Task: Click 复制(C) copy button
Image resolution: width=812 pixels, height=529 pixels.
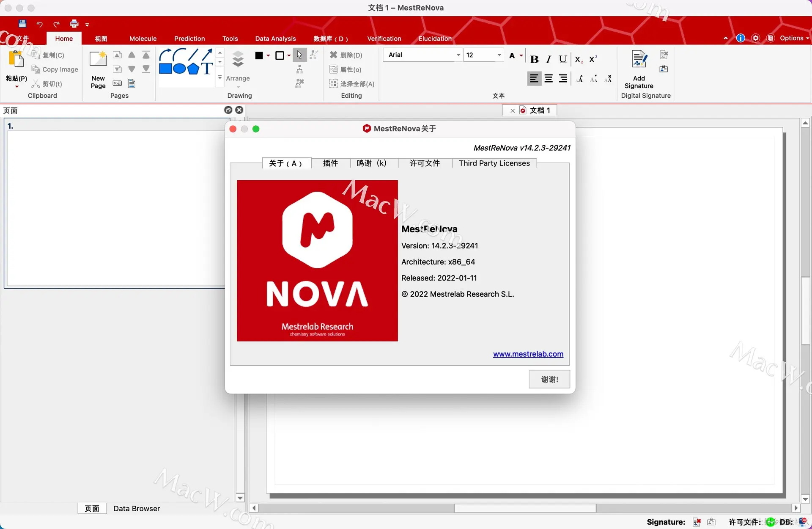Action: coord(48,55)
